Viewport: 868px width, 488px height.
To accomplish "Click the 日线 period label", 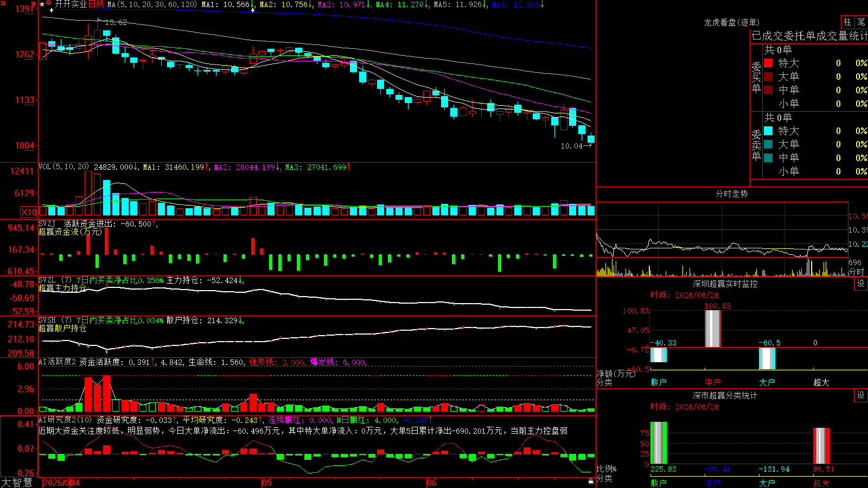I will (x=96, y=4).
